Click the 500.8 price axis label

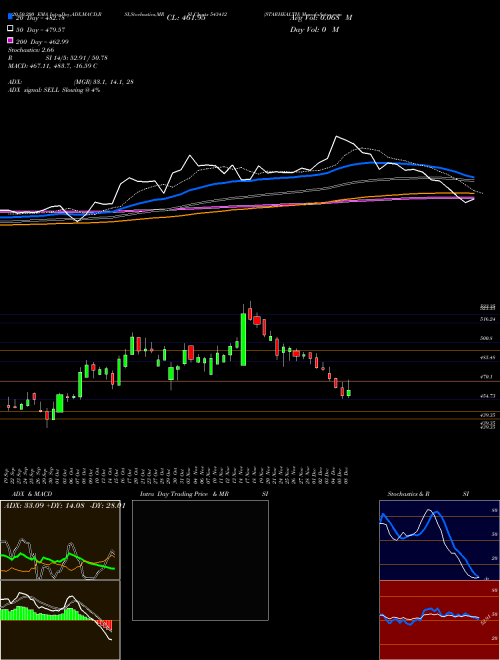pos(487,338)
